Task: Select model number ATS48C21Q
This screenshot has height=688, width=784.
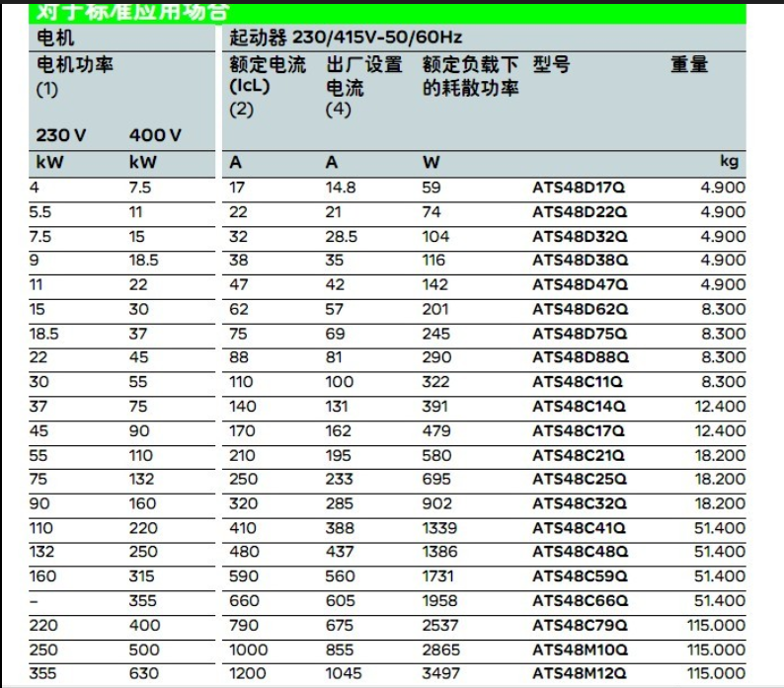Action: [x=579, y=455]
